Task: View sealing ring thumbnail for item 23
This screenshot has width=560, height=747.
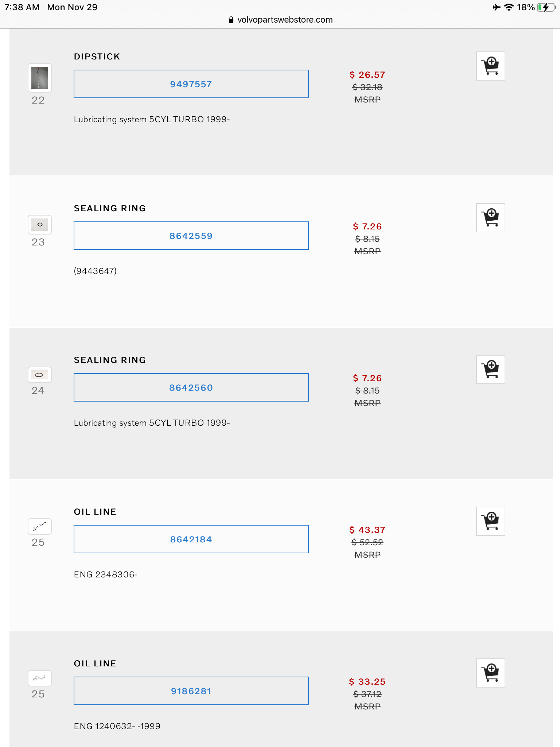Action: (40, 225)
